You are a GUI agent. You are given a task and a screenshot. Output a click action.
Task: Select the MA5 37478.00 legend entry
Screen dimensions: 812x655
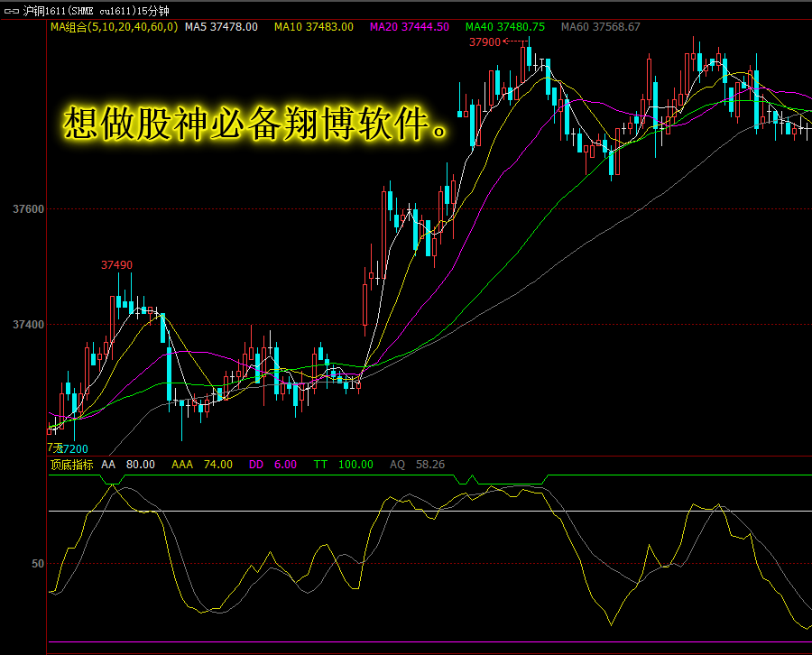tap(221, 27)
